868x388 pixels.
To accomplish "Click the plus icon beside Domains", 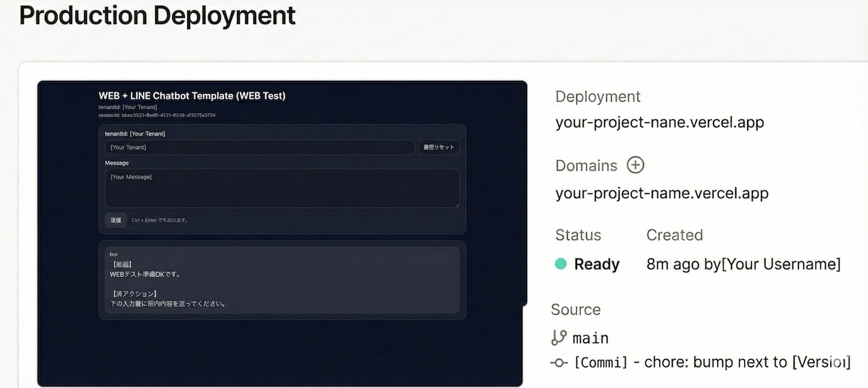I will pyautogui.click(x=635, y=165).
